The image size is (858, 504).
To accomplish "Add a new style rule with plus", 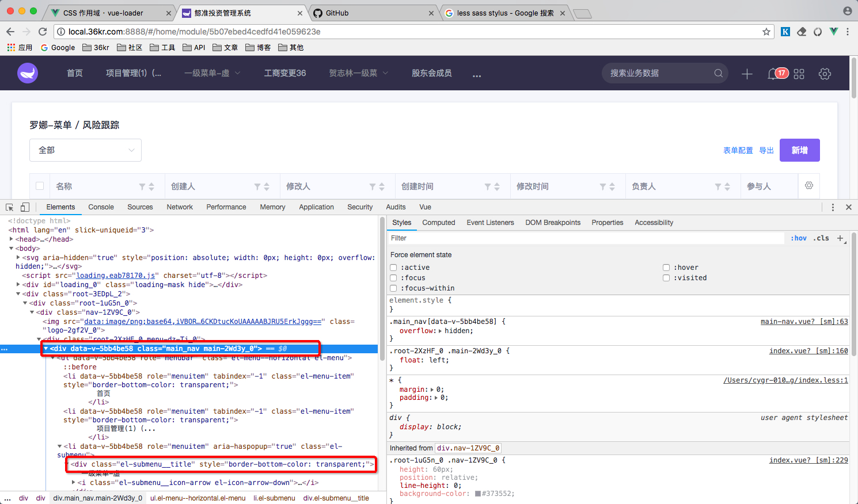I will (840, 238).
